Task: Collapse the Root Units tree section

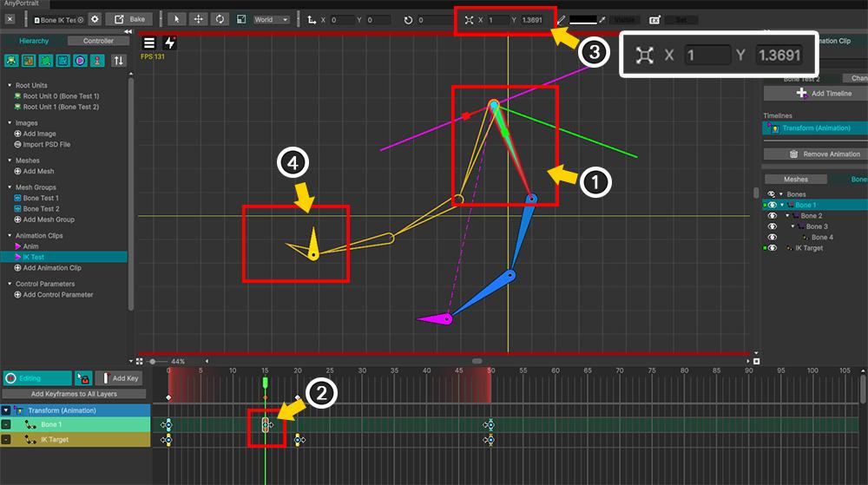Action: (10, 85)
